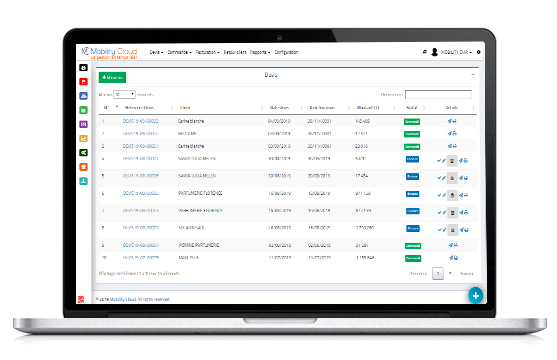
Task: Open the entries-per-page select box
Action: click(124, 95)
